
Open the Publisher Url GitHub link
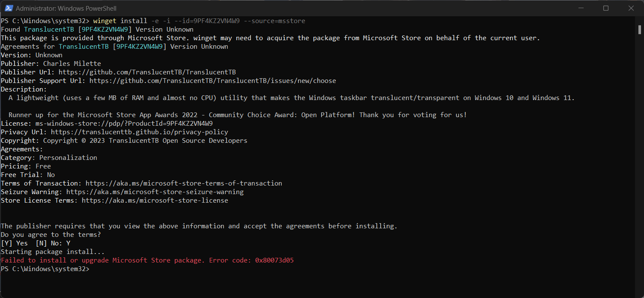pos(147,72)
